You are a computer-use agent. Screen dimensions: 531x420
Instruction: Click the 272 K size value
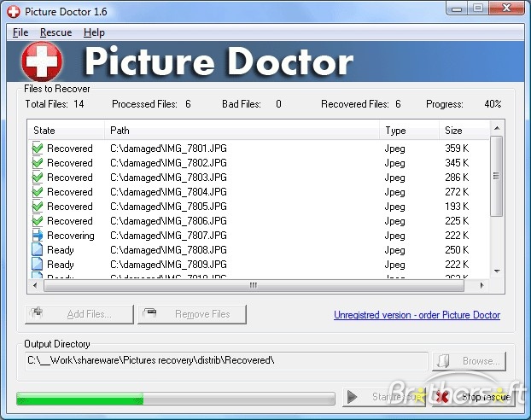[457, 192]
